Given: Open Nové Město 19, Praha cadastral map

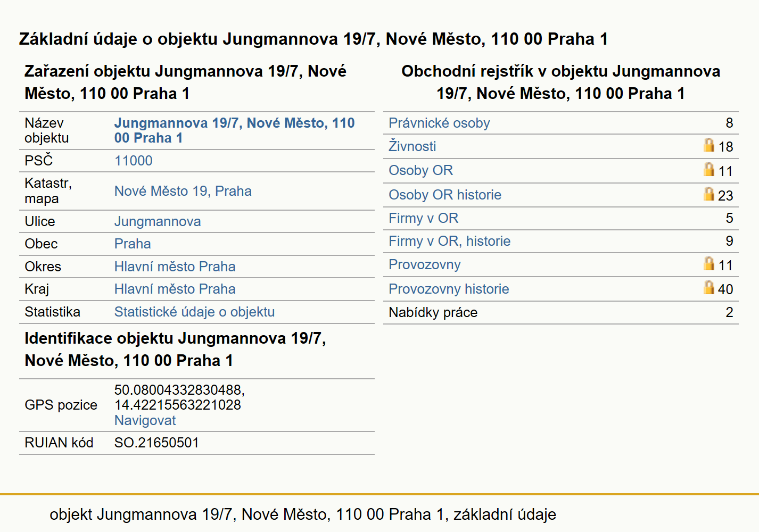Looking at the screenshot, I should pyautogui.click(x=183, y=191).
